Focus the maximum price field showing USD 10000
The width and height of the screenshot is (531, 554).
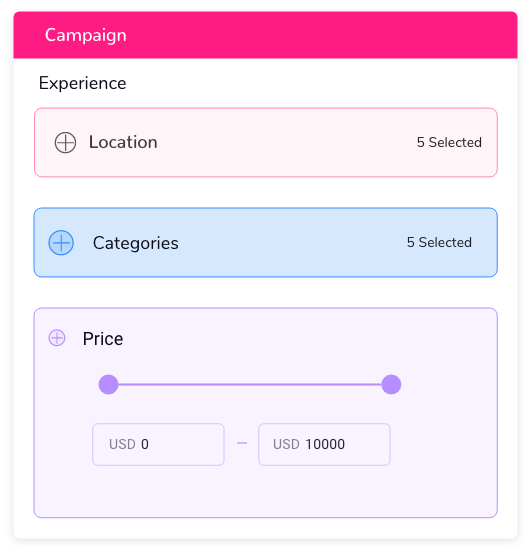point(324,444)
